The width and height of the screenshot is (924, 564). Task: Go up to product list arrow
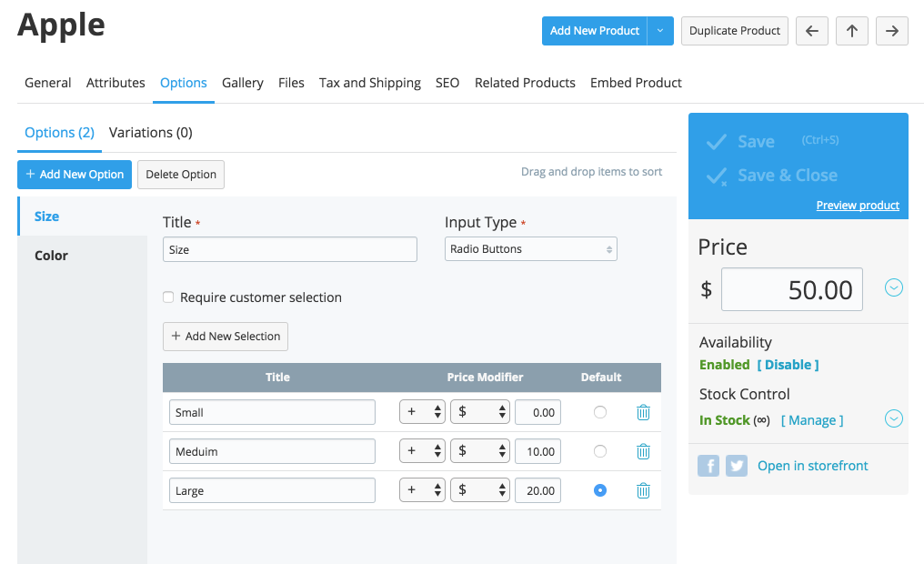coord(852,31)
